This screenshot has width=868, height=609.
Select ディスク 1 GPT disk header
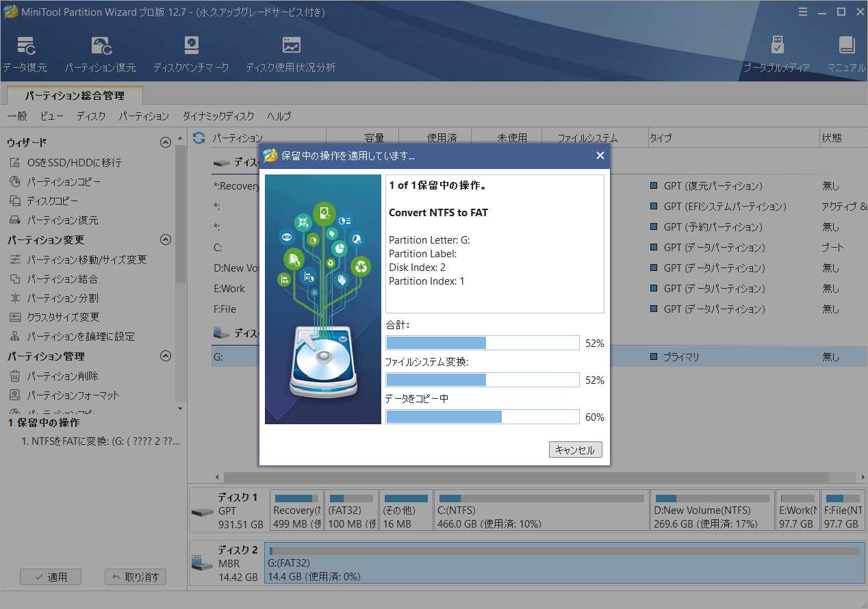click(227, 510)
